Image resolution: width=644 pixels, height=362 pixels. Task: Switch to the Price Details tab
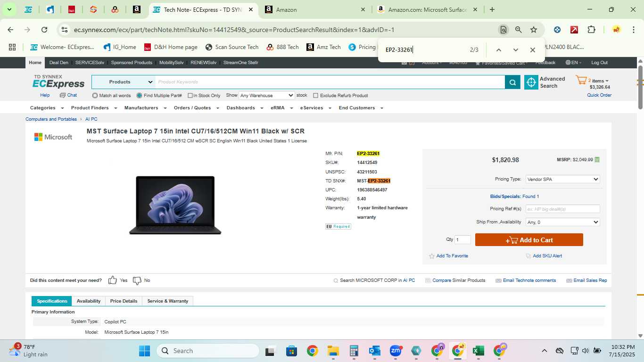click(124, 301)
